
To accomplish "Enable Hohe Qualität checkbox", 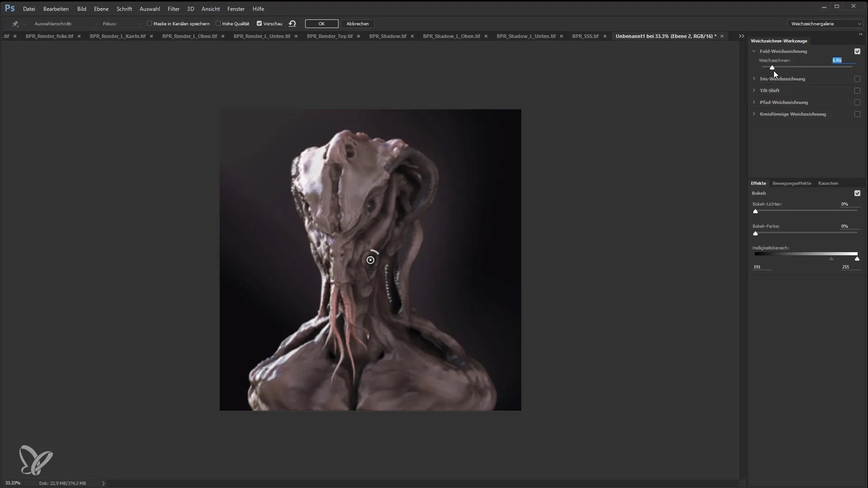I will pos(218,23).
